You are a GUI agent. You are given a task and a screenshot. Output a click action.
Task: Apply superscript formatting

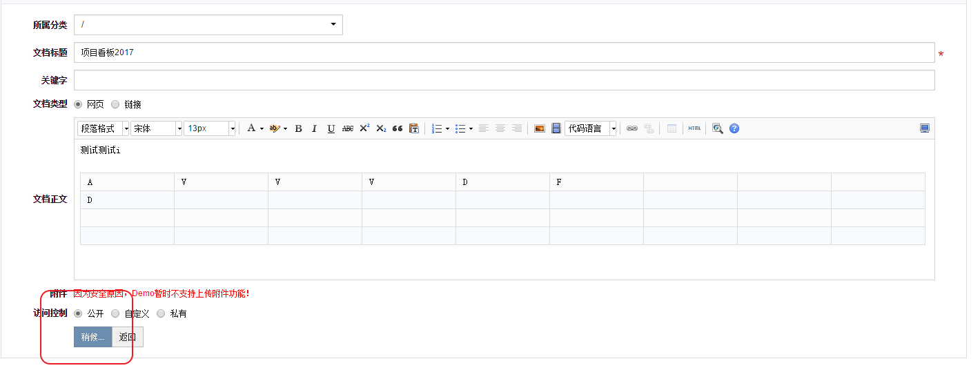click(x=364, y=128)
